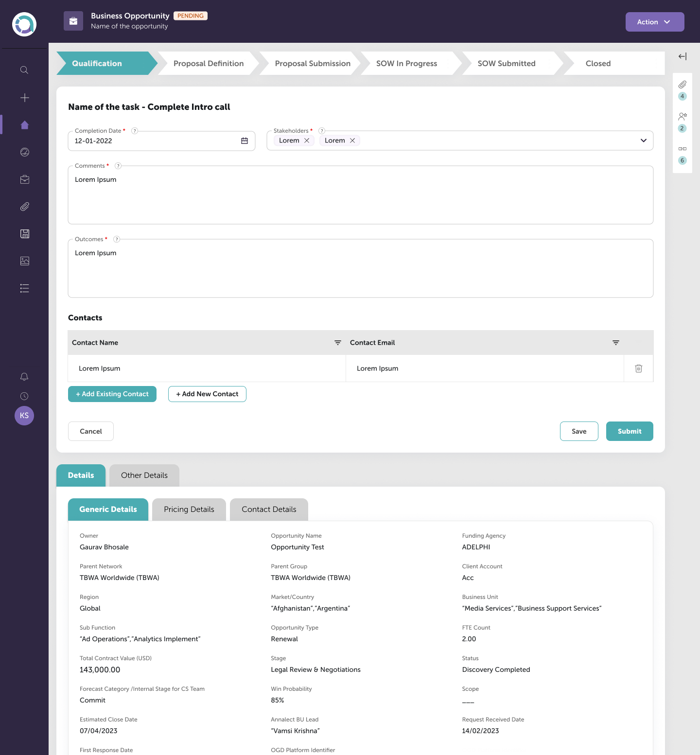This screenshot has width=700, height=755.
Task: Open the Other Details tab
Action: coord(144,475)
